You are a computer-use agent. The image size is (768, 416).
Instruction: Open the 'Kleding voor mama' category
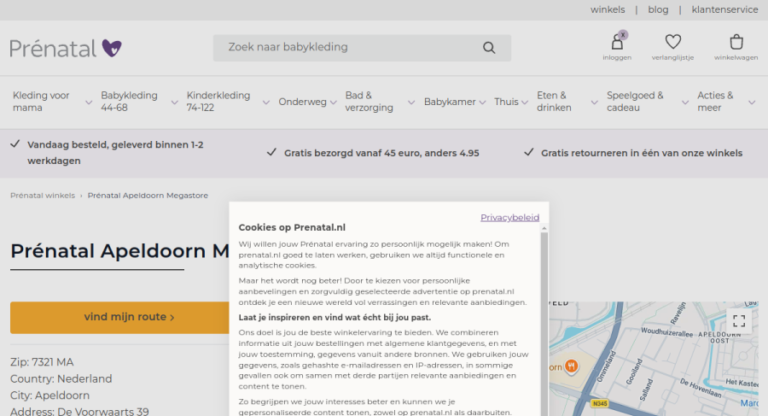pyautogui.click(x=41, y=101)
